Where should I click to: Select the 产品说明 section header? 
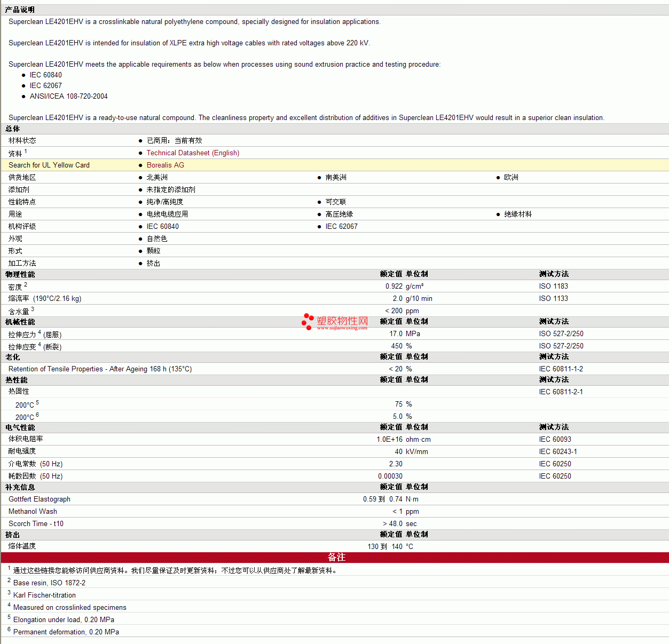(x=20, y=10)
